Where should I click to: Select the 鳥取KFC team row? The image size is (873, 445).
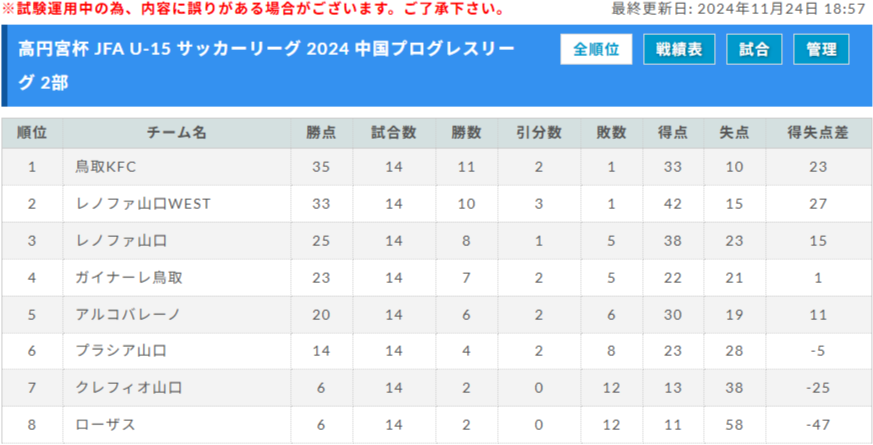point(436,167)
